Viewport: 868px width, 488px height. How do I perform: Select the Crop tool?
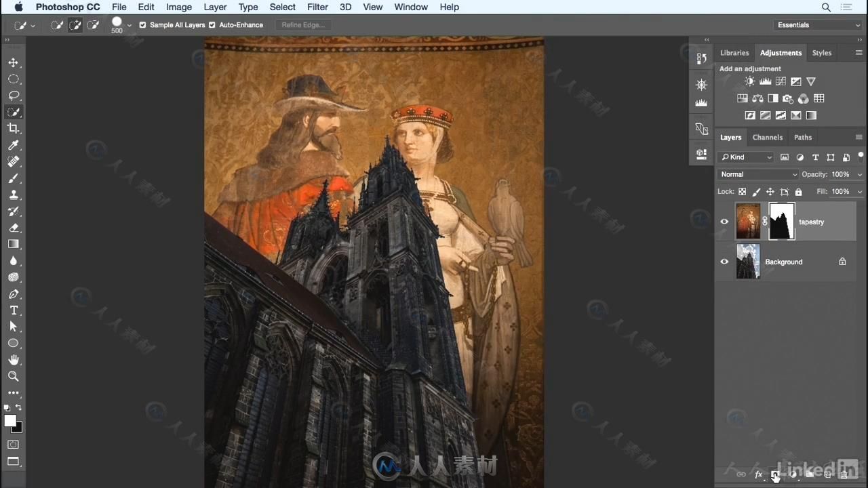click(13, 128)
